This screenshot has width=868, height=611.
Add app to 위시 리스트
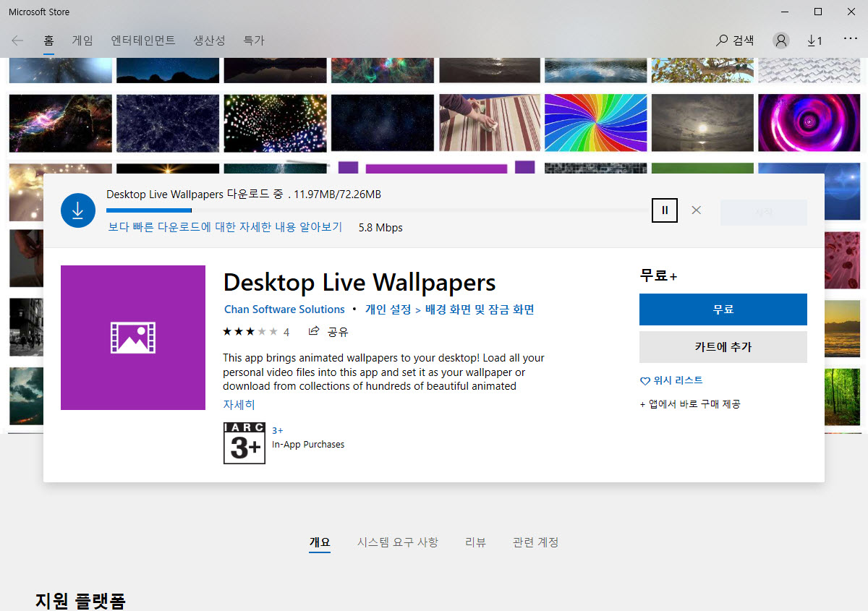671,380
